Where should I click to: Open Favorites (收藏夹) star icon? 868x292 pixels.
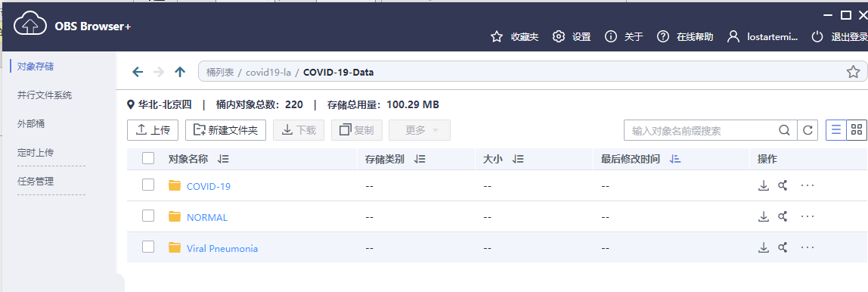click(x=497, y=36)
